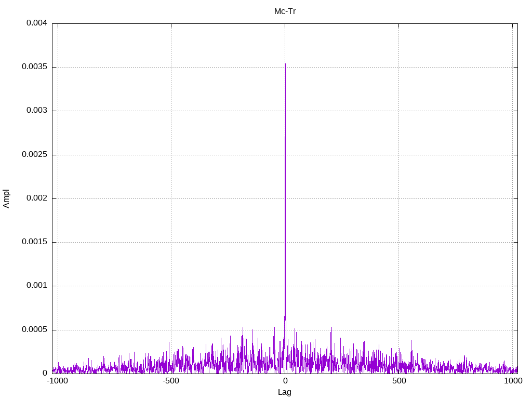Click the 0.0035 y-axis tick label
The image size is (532, 399).
click(34, 67)
